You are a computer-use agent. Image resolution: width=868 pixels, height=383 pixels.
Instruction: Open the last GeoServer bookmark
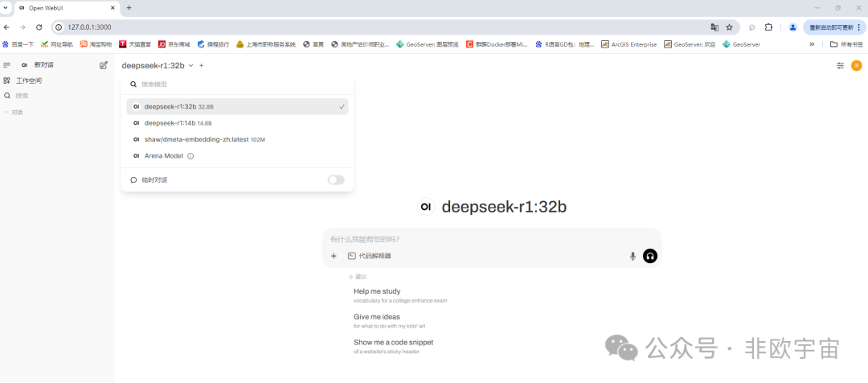click(x=741, y=44)
